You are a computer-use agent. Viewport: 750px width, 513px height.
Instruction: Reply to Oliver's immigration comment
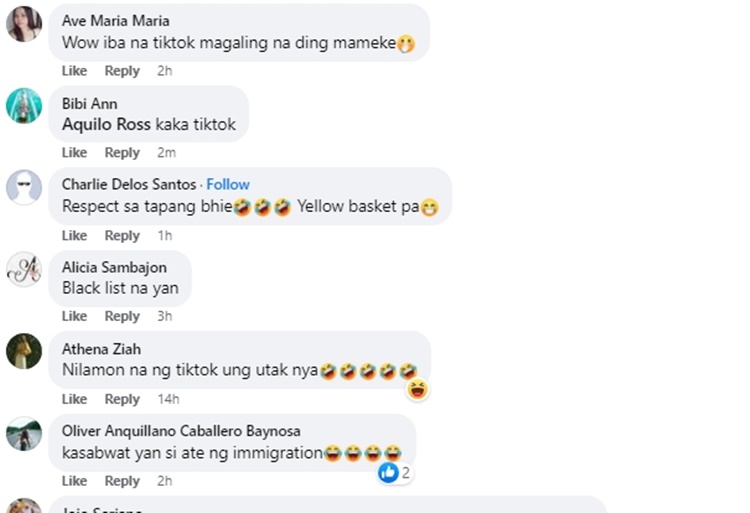(x=122, y=480)
